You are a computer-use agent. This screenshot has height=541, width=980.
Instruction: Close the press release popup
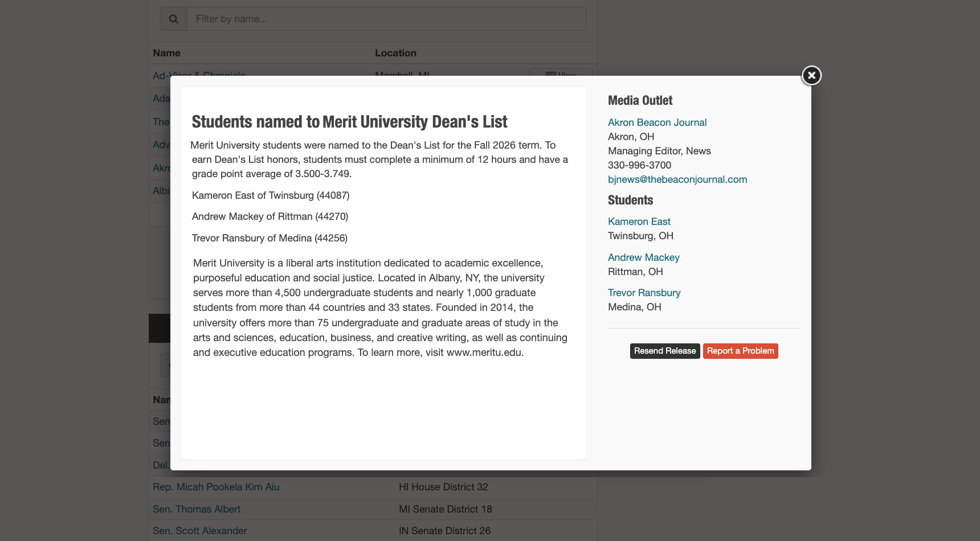point(811,75)
